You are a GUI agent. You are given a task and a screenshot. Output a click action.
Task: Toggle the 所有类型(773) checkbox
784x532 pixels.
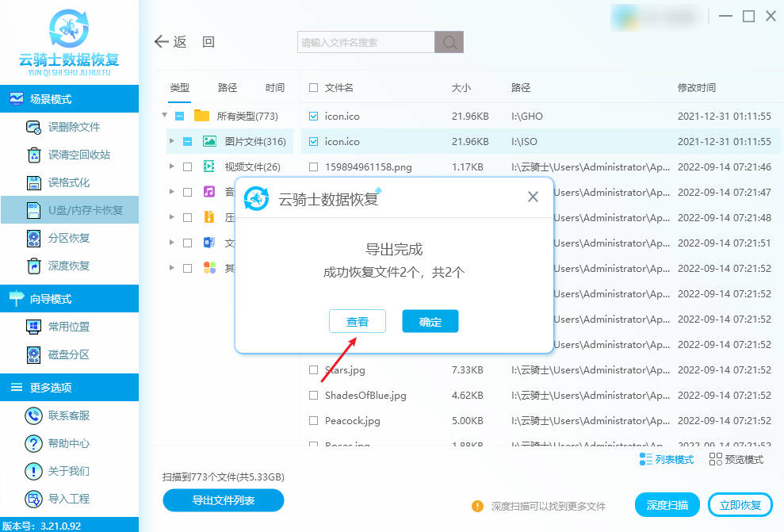[179, 116]
